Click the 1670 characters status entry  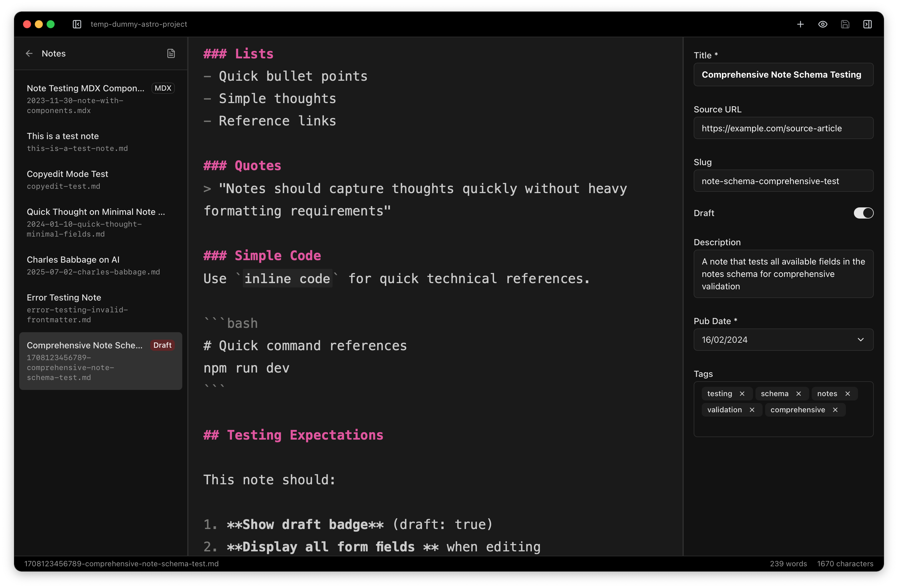tap(845, 563)
